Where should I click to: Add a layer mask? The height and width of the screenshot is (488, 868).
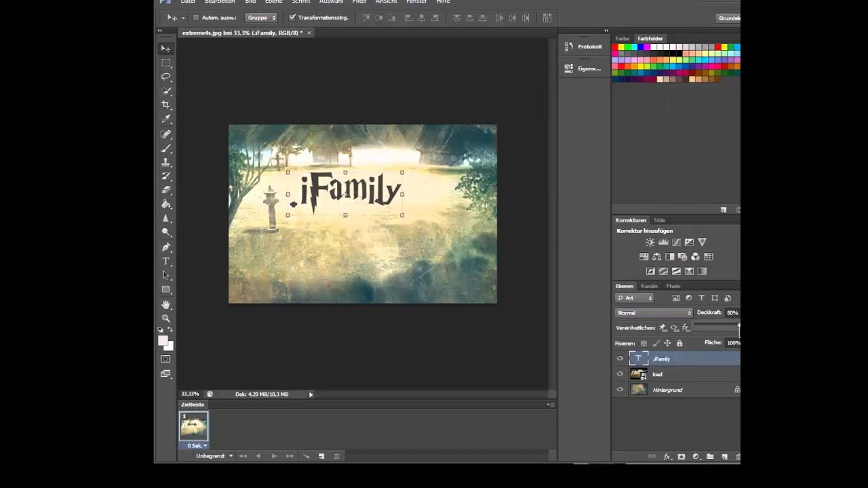click(682, 457)
